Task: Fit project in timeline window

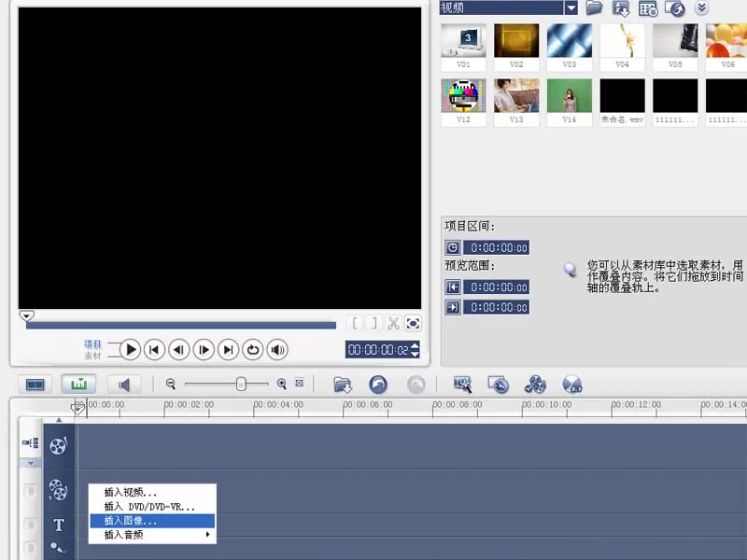Action: (x=299, y=383)
